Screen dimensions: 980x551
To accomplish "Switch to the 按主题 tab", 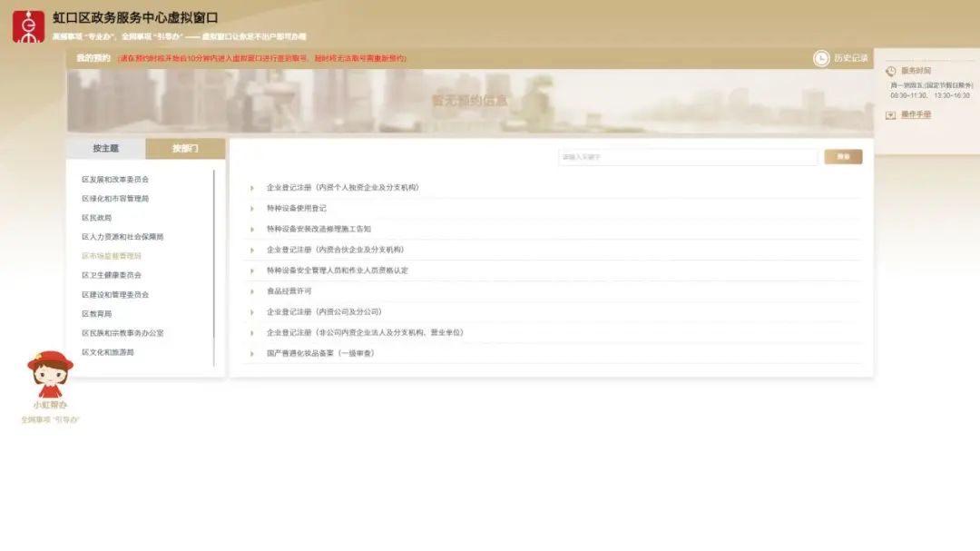I will point(105,148).
